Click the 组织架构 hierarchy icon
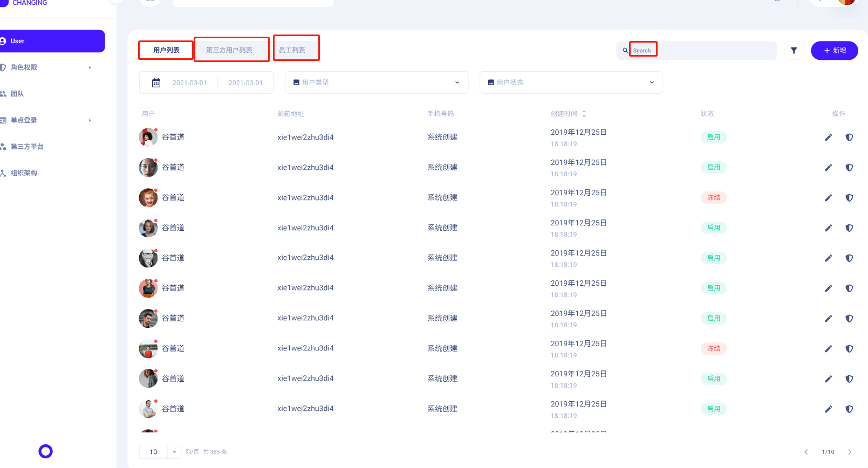Viewport: 868px width, 468px height. click(x=3, y=173)
